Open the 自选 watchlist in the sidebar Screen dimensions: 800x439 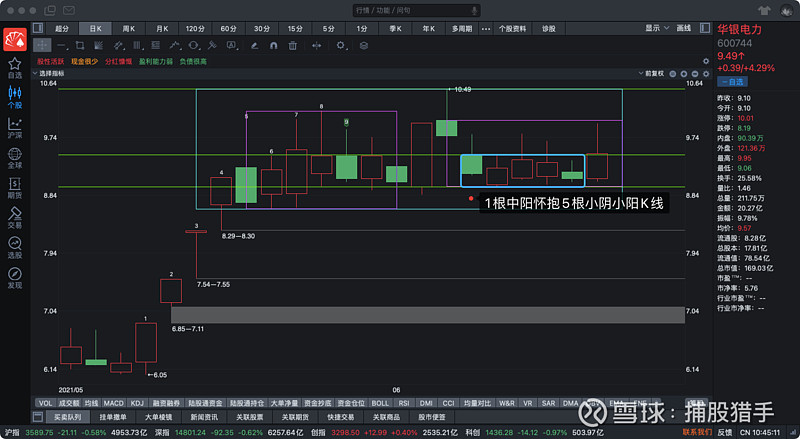tap(14, 69)
